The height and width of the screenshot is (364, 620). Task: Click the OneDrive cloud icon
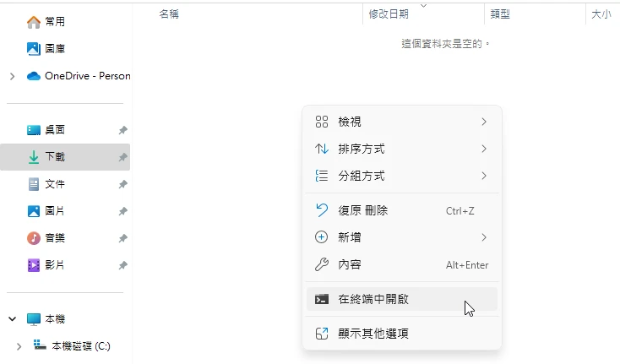(34, 76)
